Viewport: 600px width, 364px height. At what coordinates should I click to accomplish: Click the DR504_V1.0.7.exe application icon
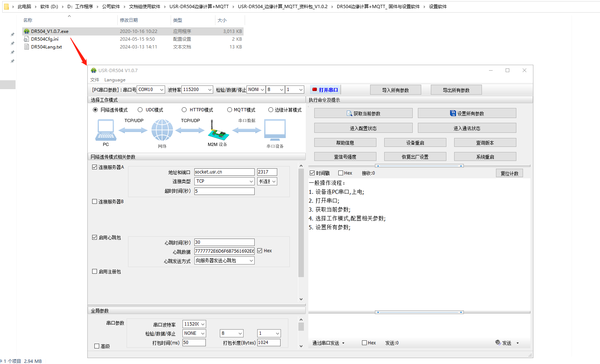(x=27, y=31)
